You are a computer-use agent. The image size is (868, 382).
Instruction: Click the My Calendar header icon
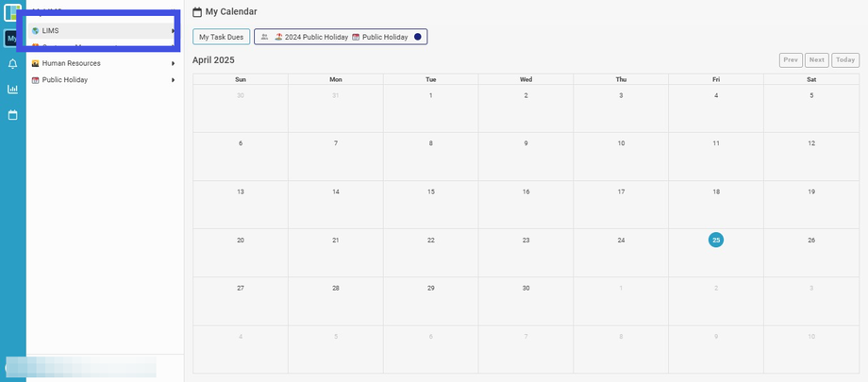197,12
